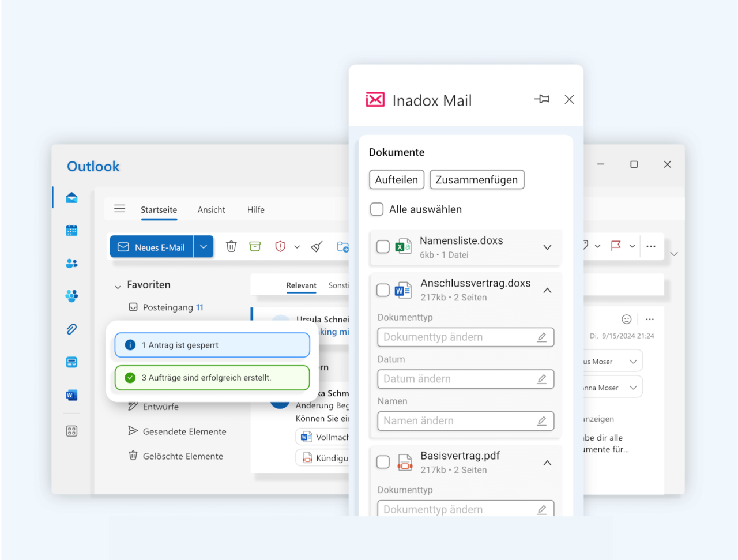The height and width of the screenshot is (560, 738).
Task: Click the Datum ändern input field
Action: click(x=466, y=379)
